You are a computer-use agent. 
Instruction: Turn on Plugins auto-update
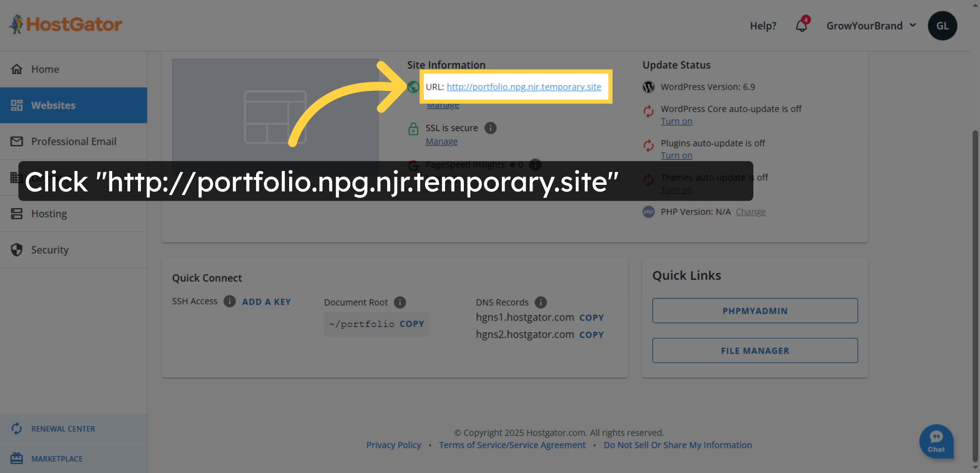(x=676, y=155)
